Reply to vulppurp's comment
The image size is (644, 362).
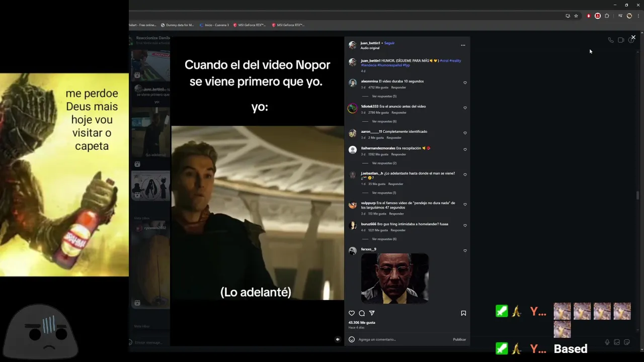[x=396, y=214]
